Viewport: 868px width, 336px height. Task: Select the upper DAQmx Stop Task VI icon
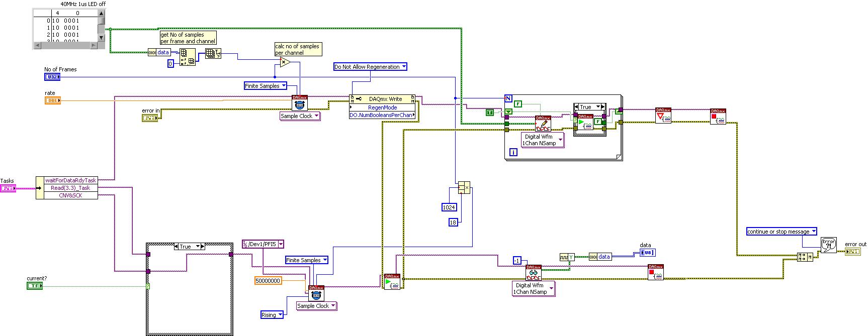pyautogui.click(x=718, y=116)
